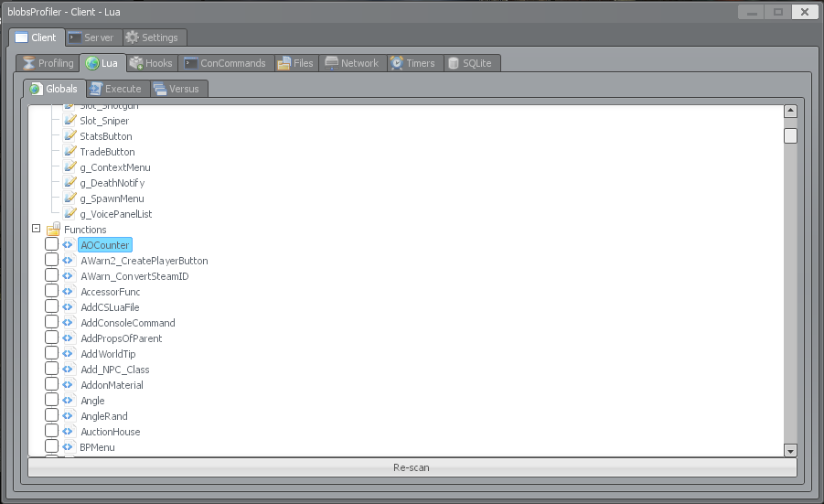Check the AddConsoleCommand checkbox
824x504 pixels.
(51, 322)
